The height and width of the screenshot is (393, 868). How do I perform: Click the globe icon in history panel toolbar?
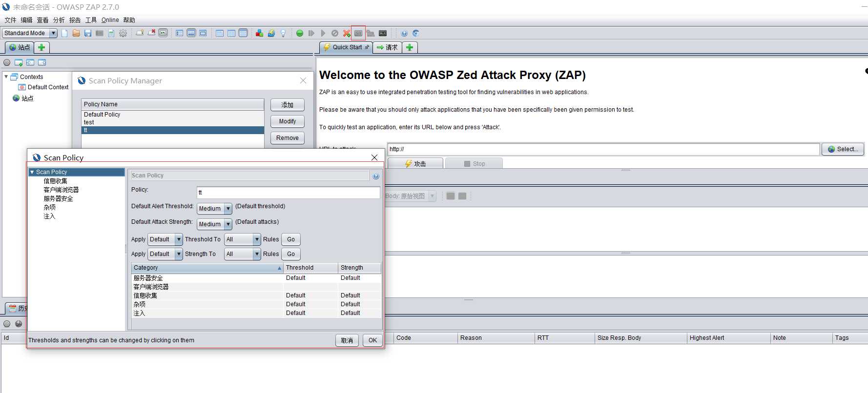pos(19,324)
